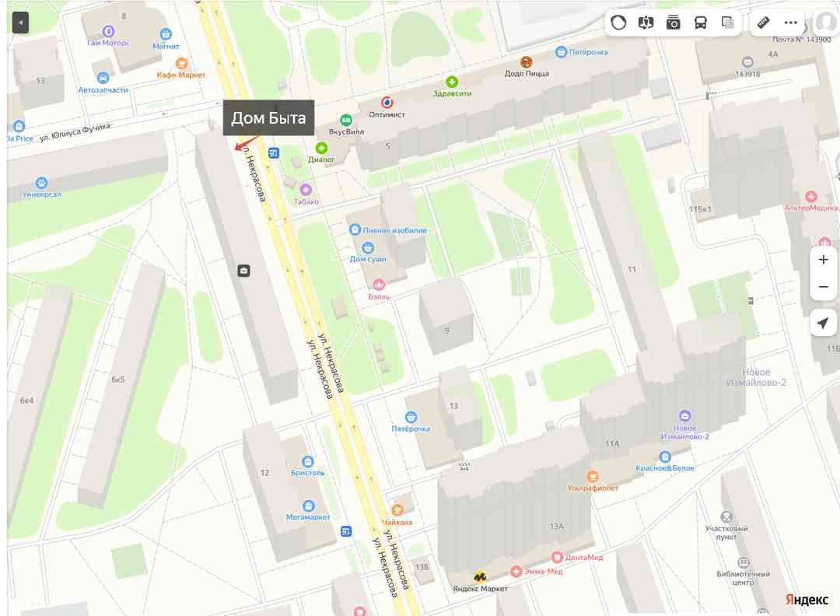Click the my location arrow button
Screen dimensions: 840x616
(x=824, y=323)
